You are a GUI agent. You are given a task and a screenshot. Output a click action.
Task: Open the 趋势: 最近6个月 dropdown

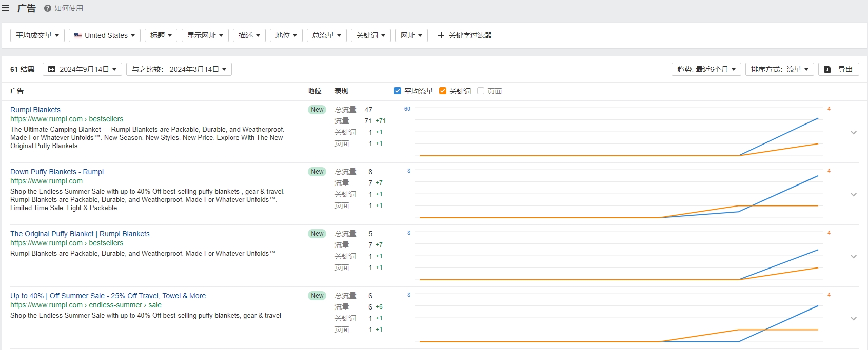tap(706, 69)
